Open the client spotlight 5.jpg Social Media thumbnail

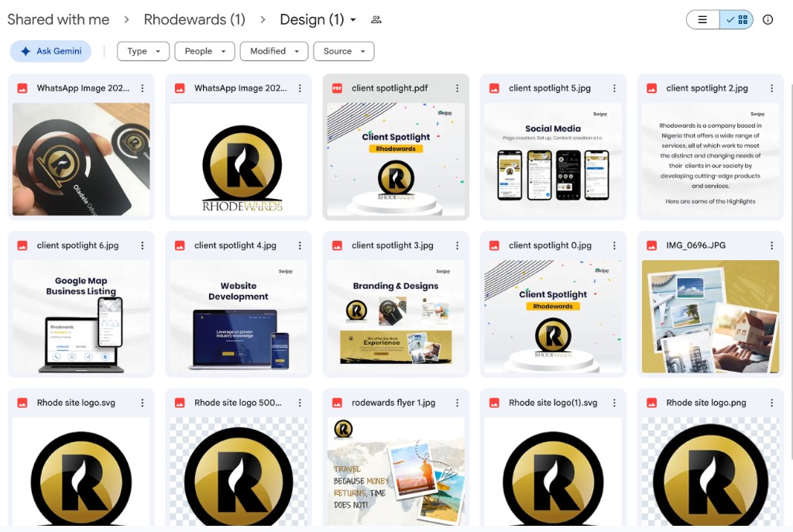[x=553, y=160]
